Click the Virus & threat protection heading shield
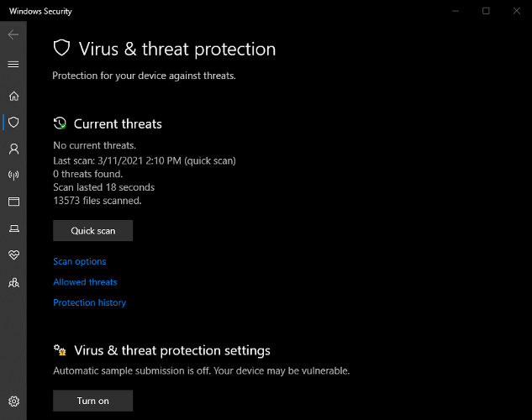This screenshot has height=420, width=532. pos(61,48)
